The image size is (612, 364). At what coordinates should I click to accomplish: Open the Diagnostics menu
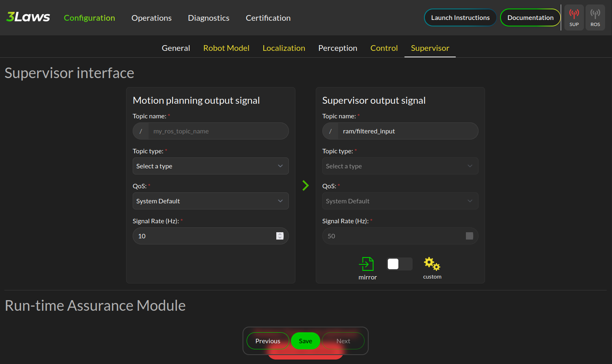(208, 18)
